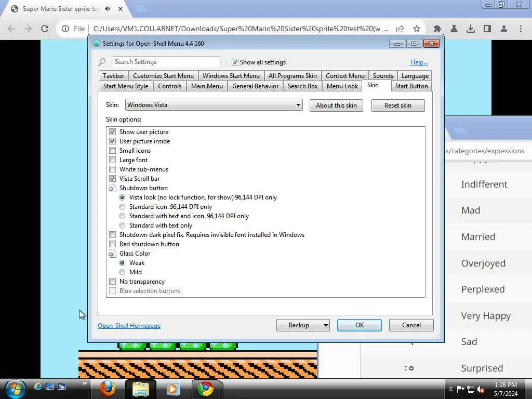Screen dimensions: 532x399
Task: Focus the Search Settings field
Action: [x=166, y=62]
